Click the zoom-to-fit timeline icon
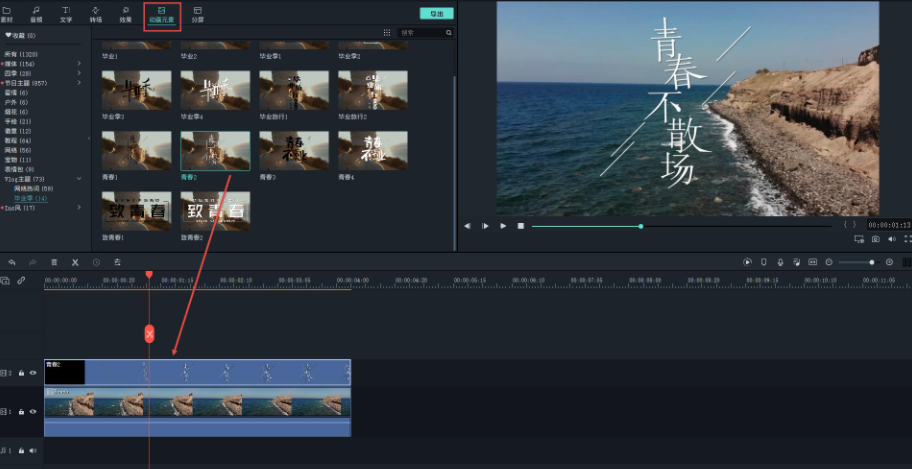Image resolution: width=912 pixels, height=469 pixels. [x=813, y=262]
